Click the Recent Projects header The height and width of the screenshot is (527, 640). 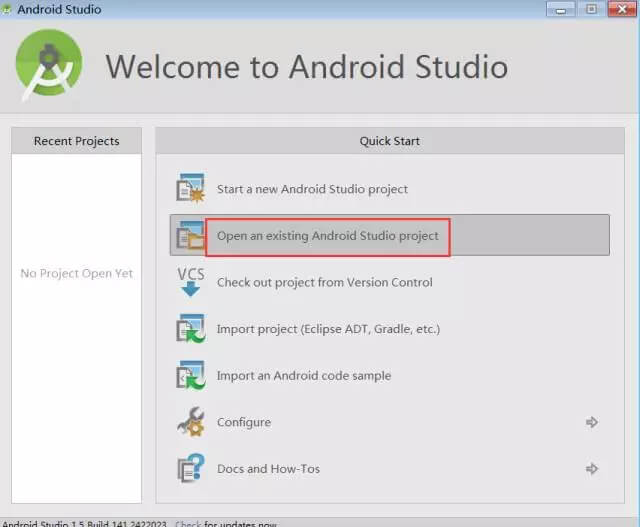(76, 141)
